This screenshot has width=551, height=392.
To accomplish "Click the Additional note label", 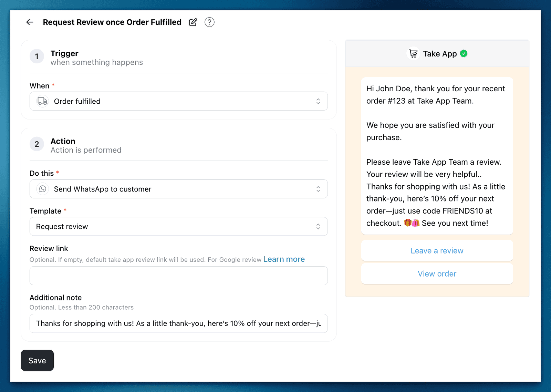I will (55, 298).
